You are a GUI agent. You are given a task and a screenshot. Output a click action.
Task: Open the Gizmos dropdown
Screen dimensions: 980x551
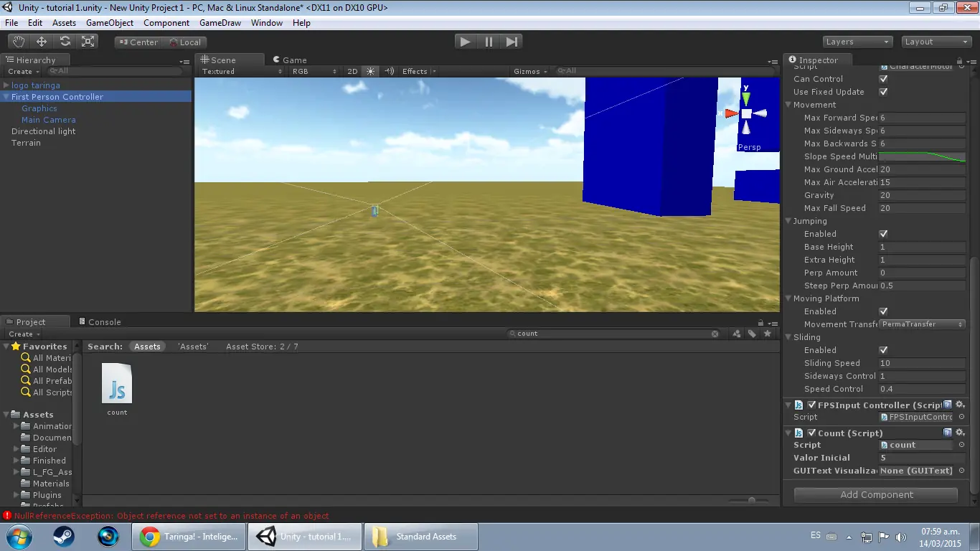click(x=531, y=71)
